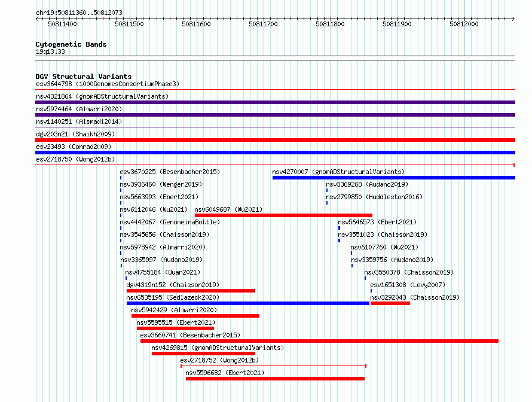Viewport: 532px width, 402px height.
Task: Click the DGV Structural Variants track title
Action: 84,77
